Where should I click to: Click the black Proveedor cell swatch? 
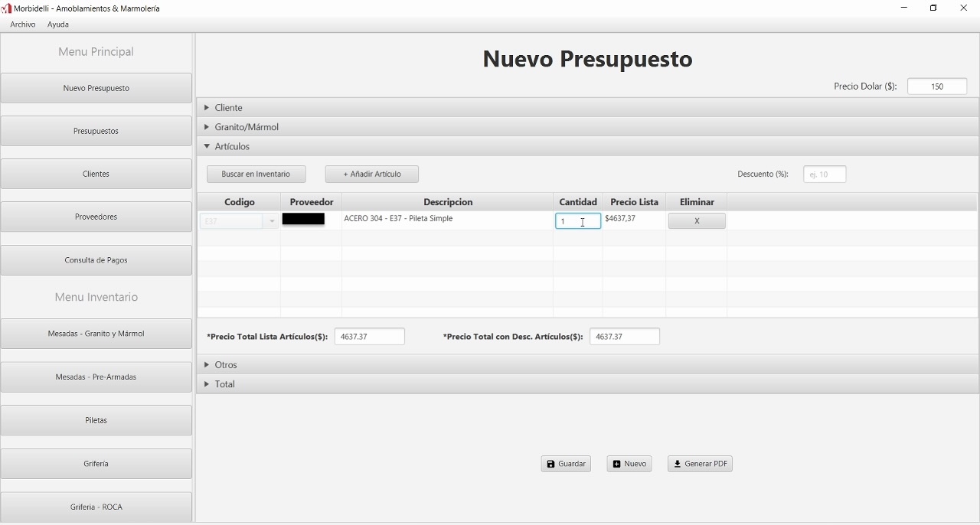[304, 220]
